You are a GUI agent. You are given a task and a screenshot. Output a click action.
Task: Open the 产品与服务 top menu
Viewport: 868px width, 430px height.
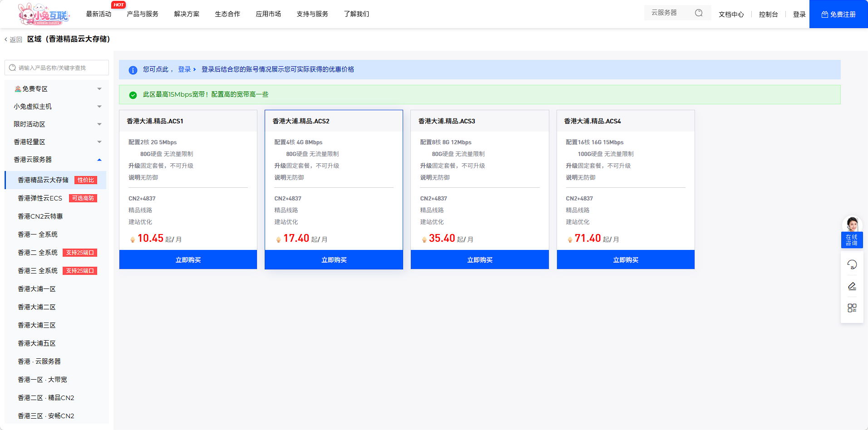pos(143,14)
